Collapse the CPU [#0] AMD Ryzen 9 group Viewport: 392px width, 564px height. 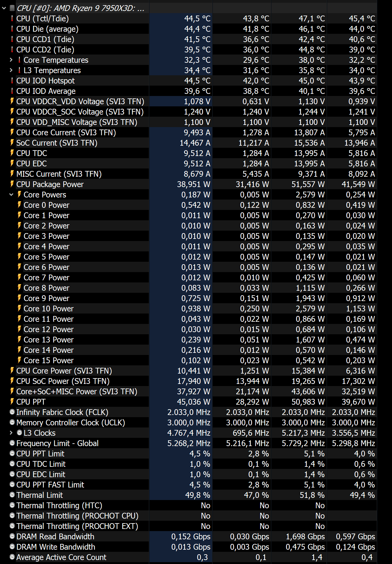[4, 8]
